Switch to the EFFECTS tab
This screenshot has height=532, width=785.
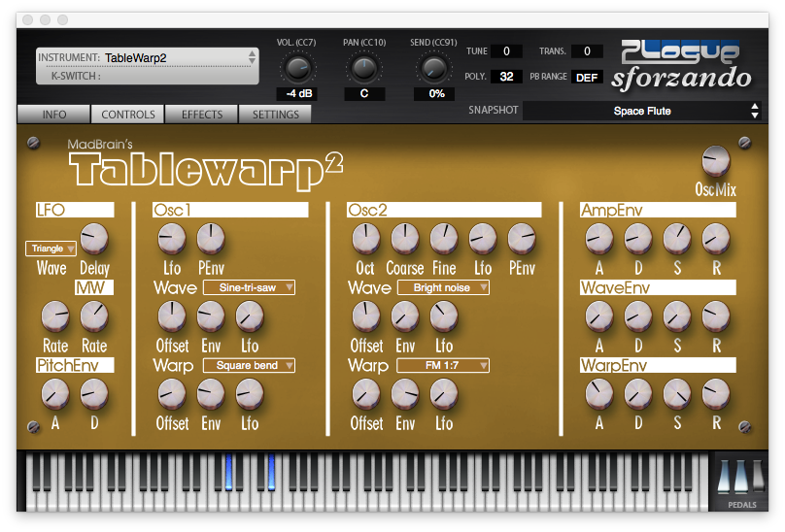(202, 115)
